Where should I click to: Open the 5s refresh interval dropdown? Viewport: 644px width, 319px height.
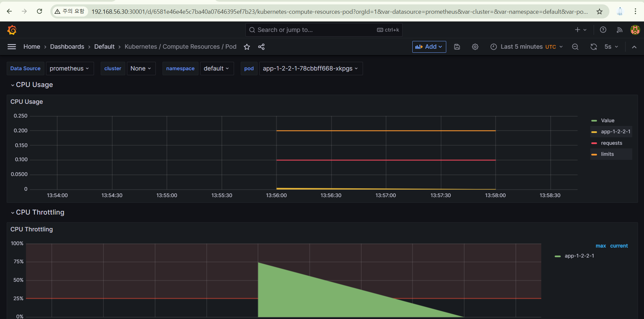tap(611, 47)
